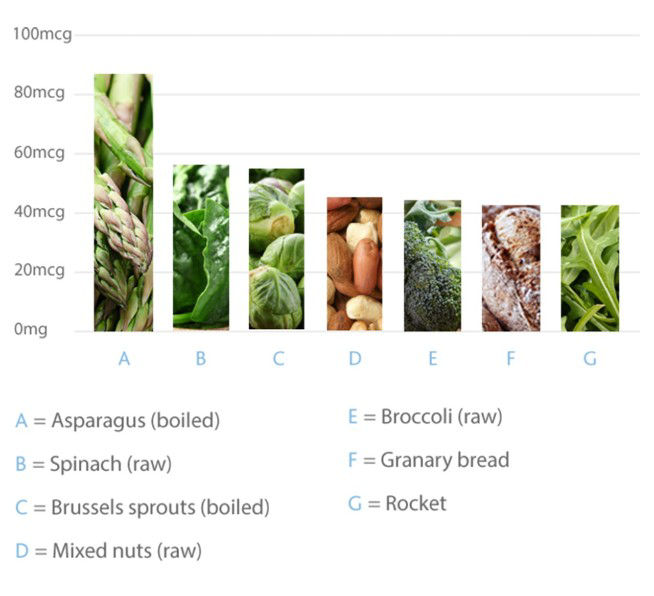
Task: Click legend entry Brussels sprouts (boiled)
Action: click(x=142, y=507)
